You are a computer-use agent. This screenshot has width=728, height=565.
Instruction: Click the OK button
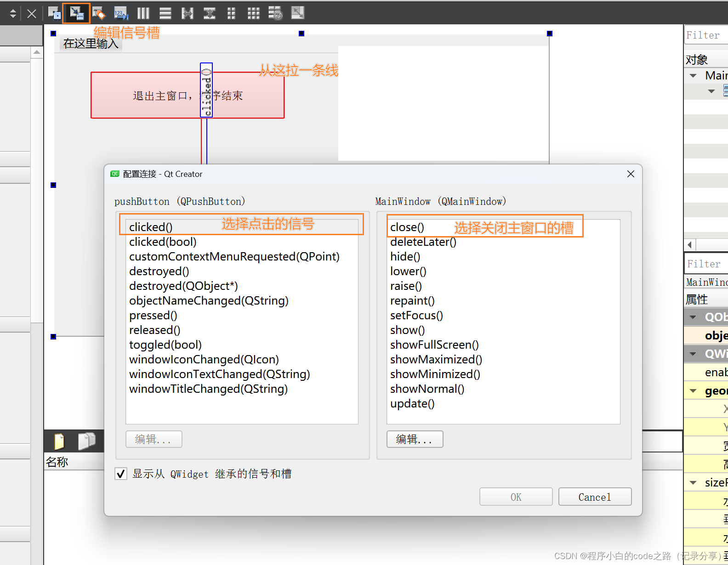coord(516,497)
